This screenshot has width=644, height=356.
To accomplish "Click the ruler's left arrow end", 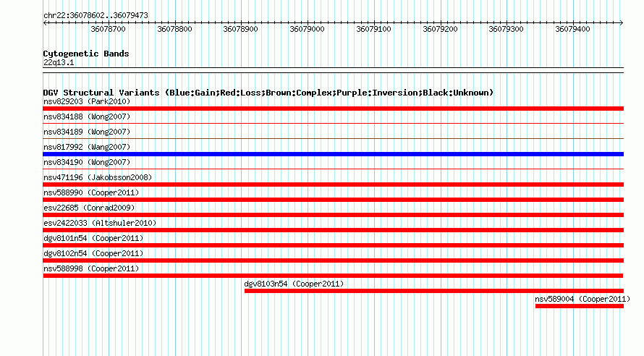I will coord(45,23).
